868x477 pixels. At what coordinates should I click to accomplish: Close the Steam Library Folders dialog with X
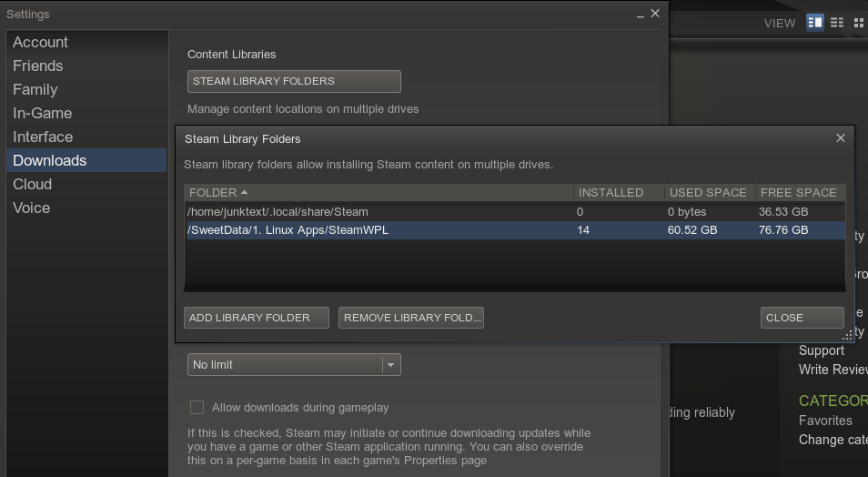841,138
